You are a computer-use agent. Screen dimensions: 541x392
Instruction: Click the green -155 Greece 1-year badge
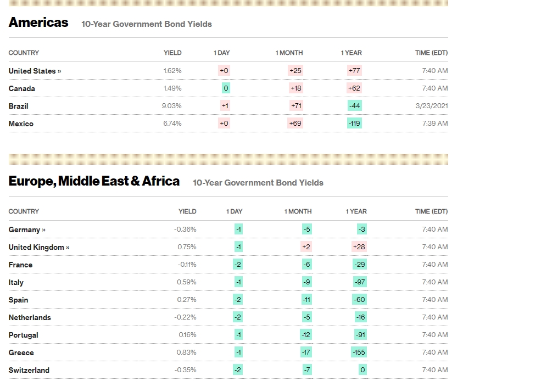(x=359, y=352)
